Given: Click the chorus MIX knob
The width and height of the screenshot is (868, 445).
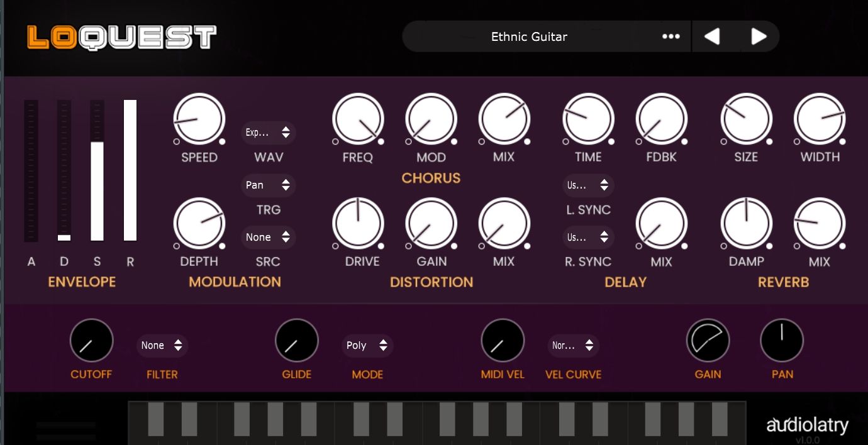Looking at the screenshot, I should [x=504, y=119].
